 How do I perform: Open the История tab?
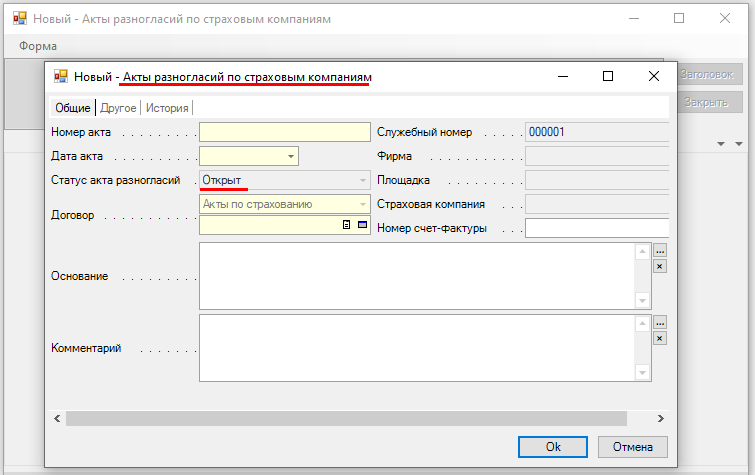(167, 108)
